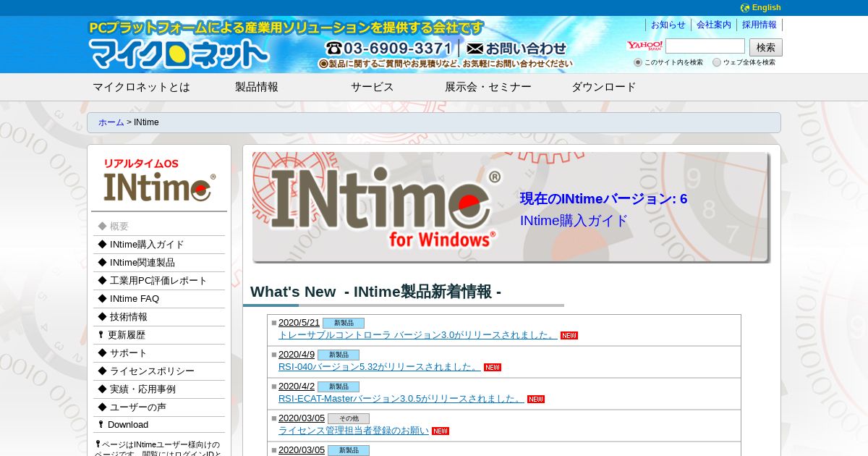This screenshot has height=456, width=868.
Task: Select 概要 in the sidebar
Action: pyautogui.click(x=159, y=227)
